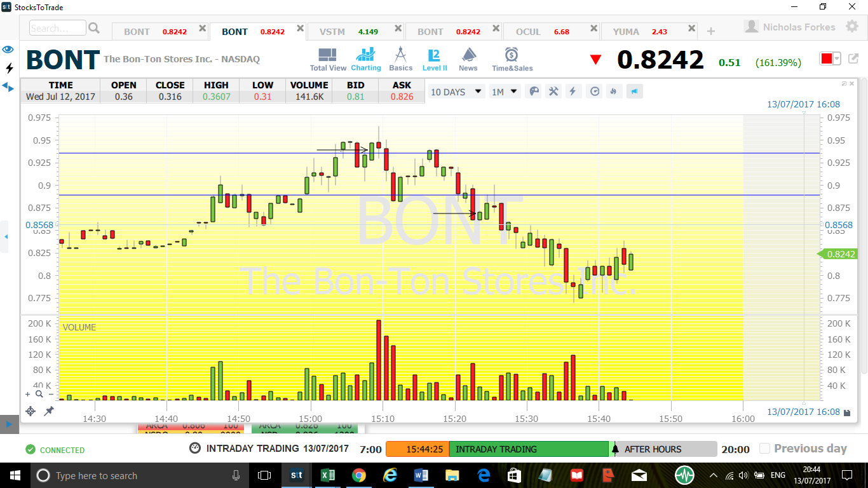Expand the 1M interval dropdown
The image size is (868, 488).
point(505,91)
